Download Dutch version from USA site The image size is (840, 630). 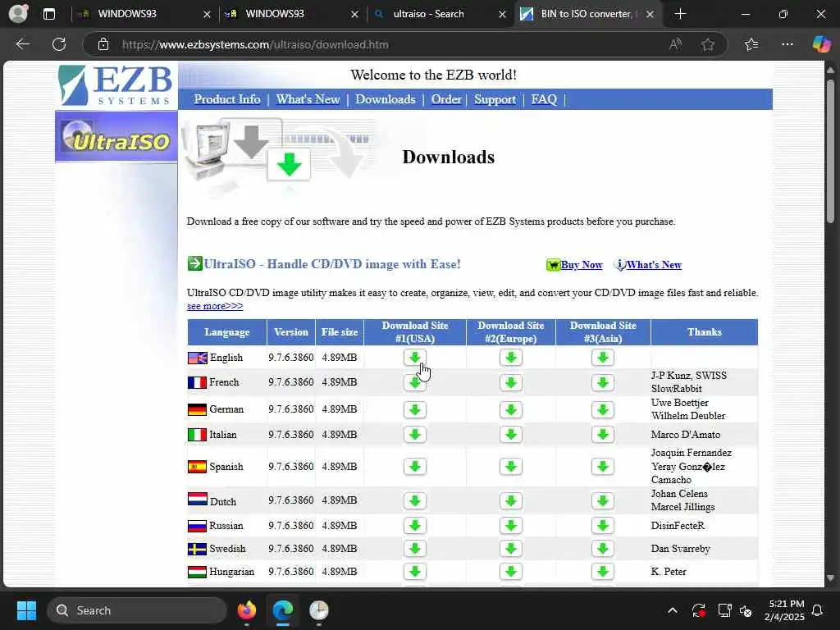(x=414, y=501)
